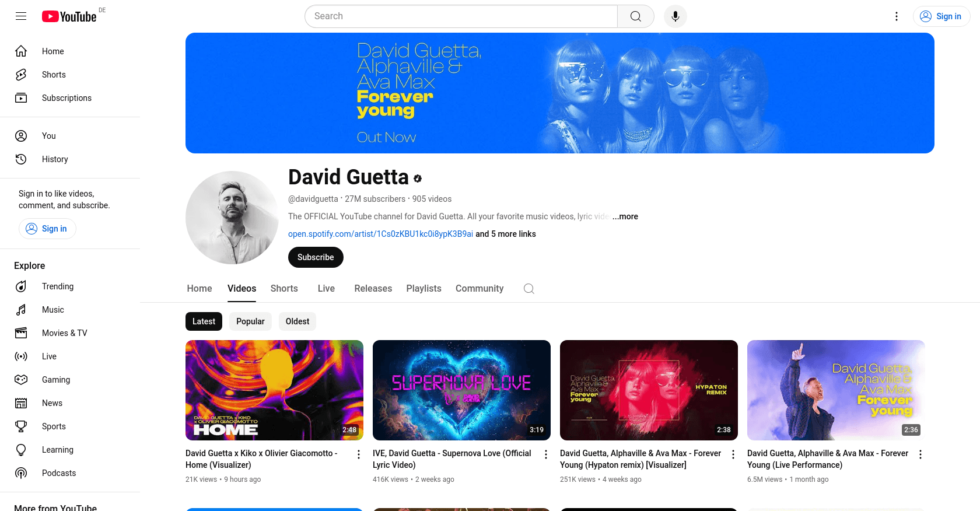Select the Latest sort chip

click(x=204, y=321)
